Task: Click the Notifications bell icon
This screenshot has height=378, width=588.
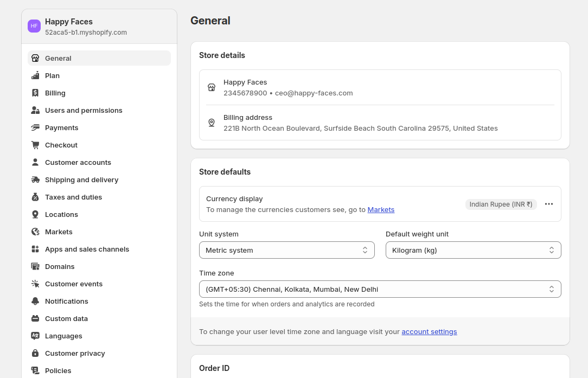Action: coord(35,301)
